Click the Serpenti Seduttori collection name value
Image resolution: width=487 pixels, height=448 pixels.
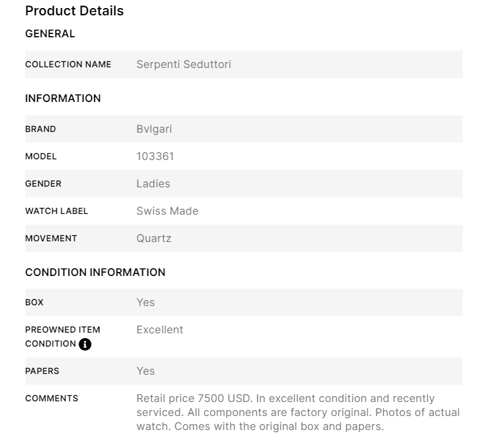pyautogui.click(x=183, y=65)
